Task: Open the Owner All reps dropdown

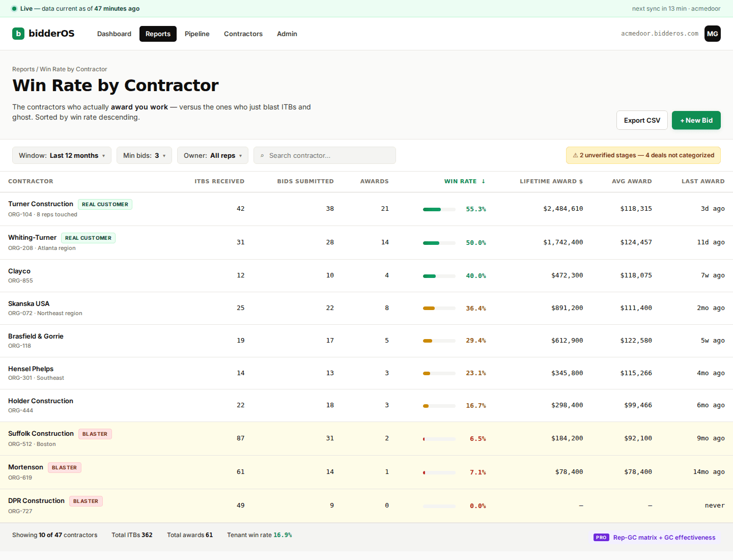Action: [213, 155]
